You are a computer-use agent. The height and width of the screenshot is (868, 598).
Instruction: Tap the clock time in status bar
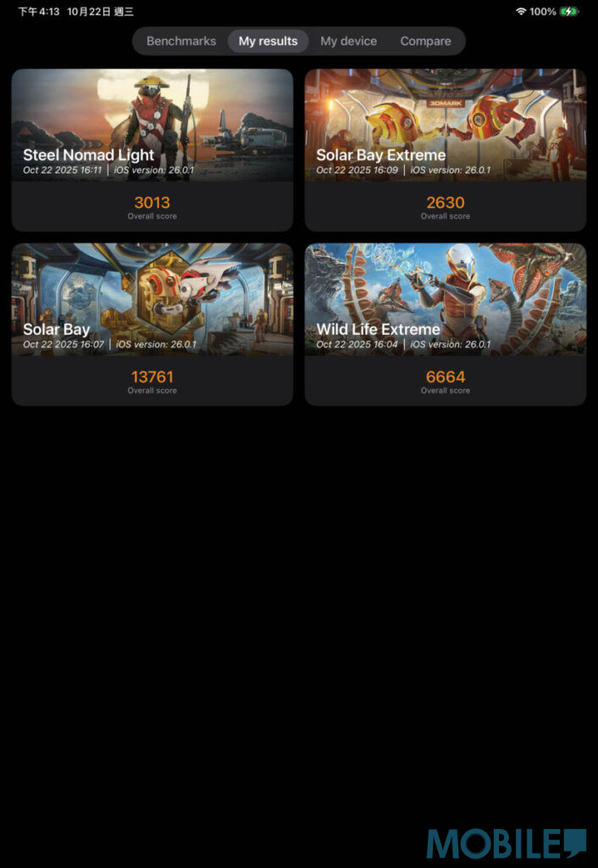(39, 11)
